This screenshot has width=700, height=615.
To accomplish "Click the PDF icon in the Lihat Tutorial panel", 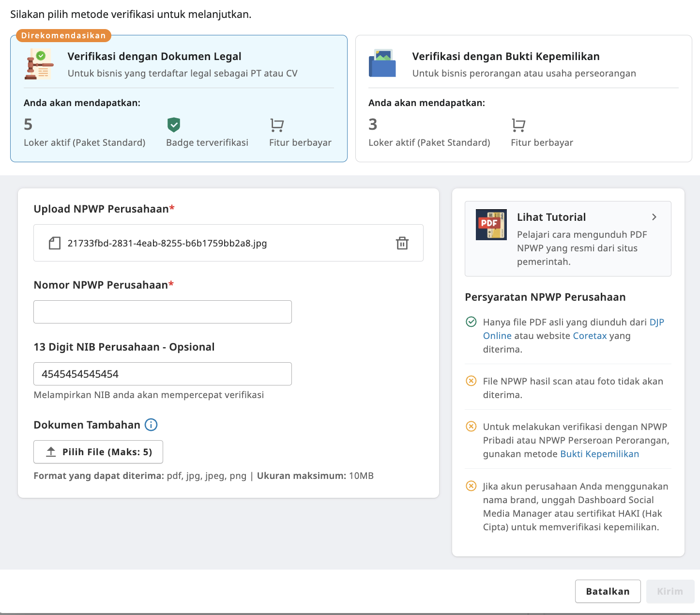I will point(491,224).
